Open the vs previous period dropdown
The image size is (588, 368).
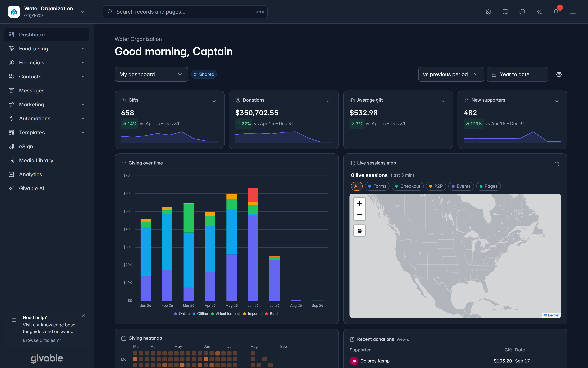point(451,74)
